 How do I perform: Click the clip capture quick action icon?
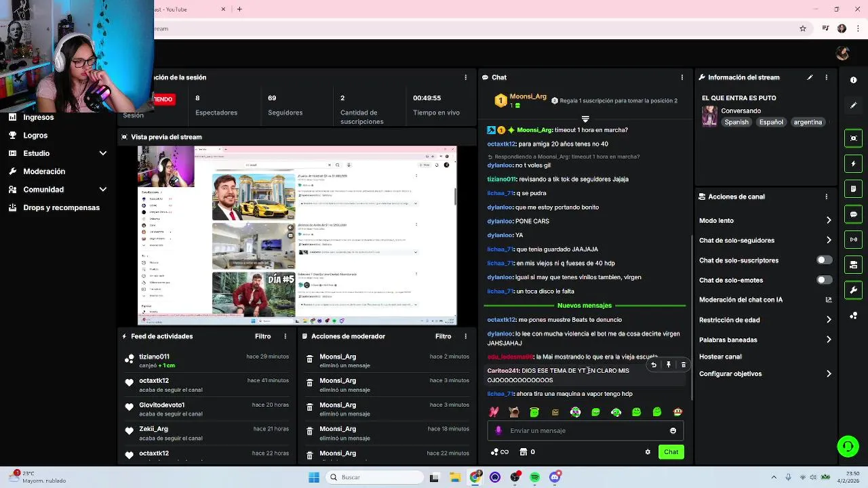point(853,138)
